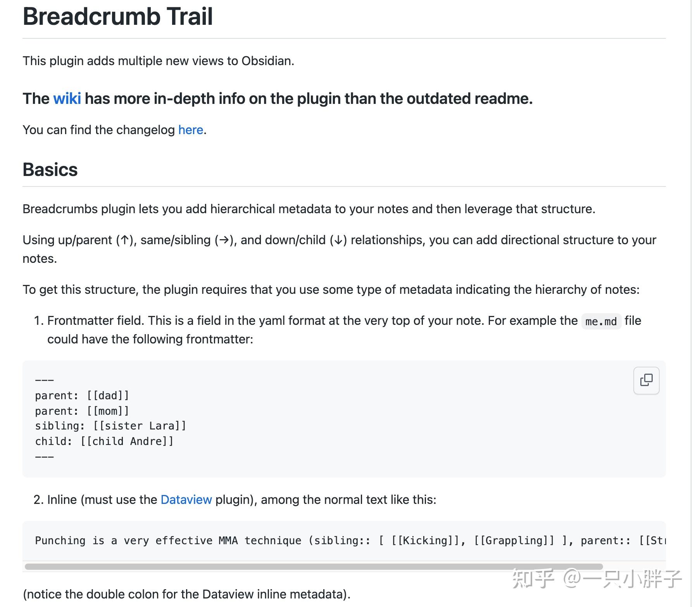Click the "child: [[child Andre]]" code line
Image resolution: width=700 pixels, height=607 pixels.
104,441
